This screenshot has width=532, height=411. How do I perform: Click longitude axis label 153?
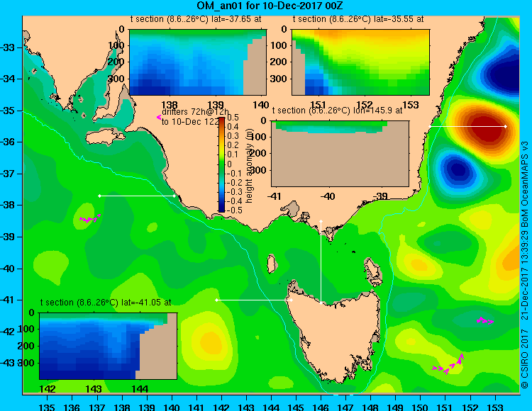pyautogui.click(x=495, y=407)
